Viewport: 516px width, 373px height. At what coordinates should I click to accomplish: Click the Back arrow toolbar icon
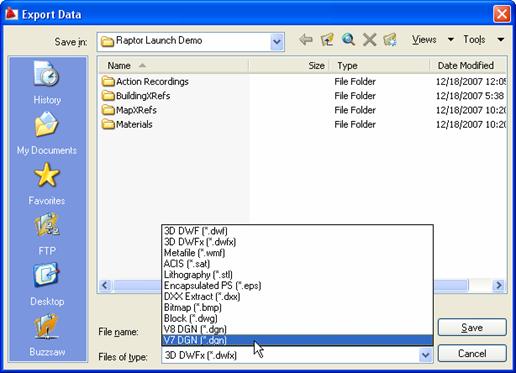(306, 40)
